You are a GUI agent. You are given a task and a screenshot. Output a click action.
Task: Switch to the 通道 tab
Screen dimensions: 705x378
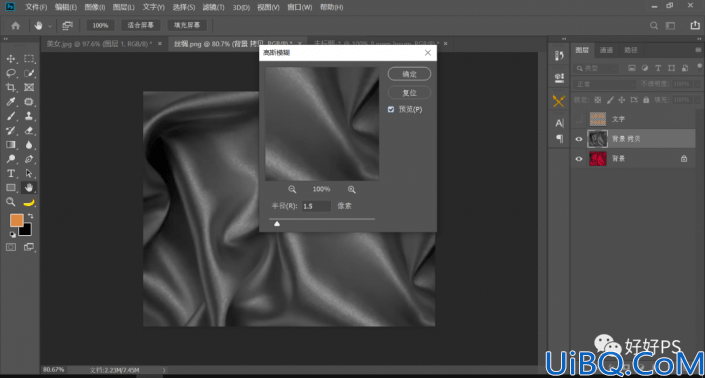coord(606,50)
